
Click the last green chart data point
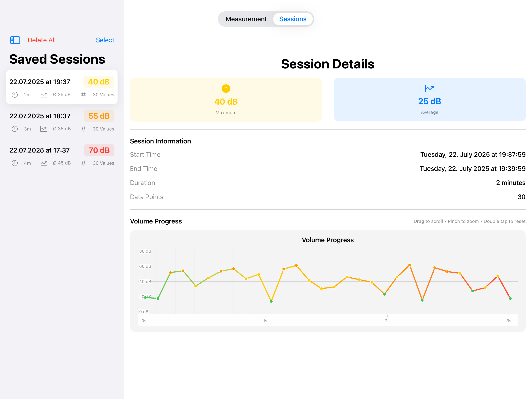click(510, 298)
